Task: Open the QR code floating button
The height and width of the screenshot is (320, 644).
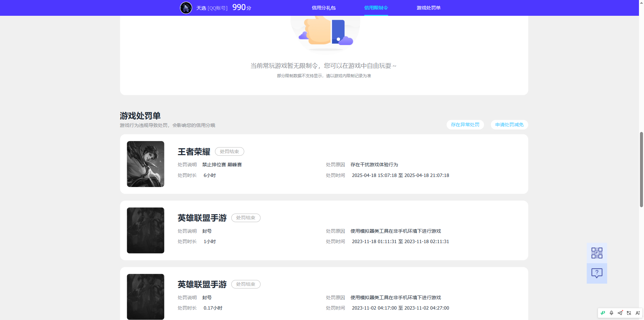Action: 597,253
